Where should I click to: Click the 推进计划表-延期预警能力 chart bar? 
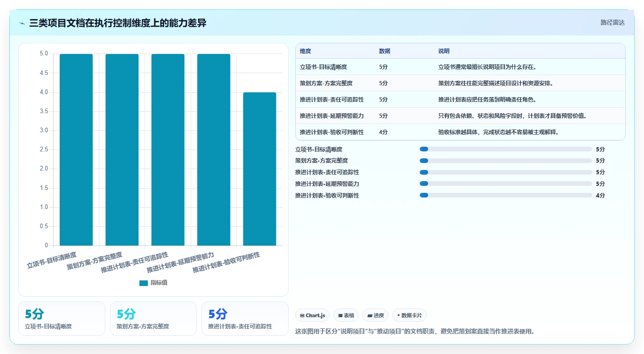tap(214, 150)
